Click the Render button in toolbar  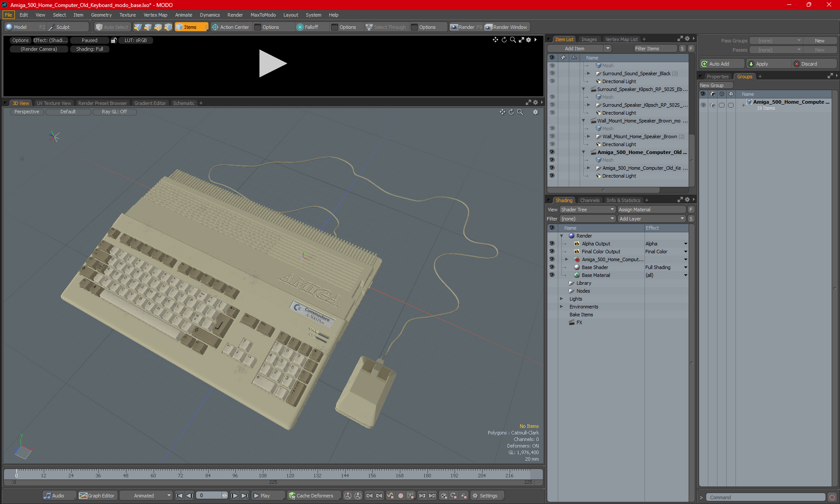click(467, 26)
